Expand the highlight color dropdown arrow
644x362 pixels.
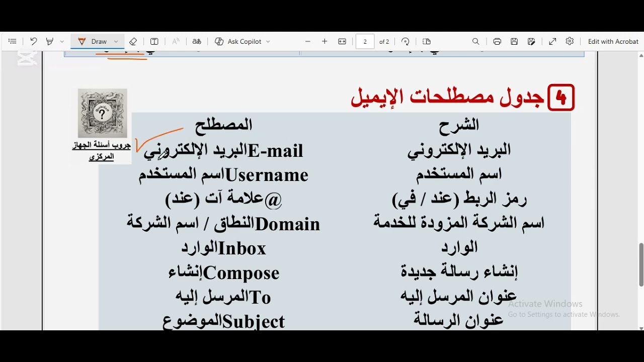(x=62, y=42)
